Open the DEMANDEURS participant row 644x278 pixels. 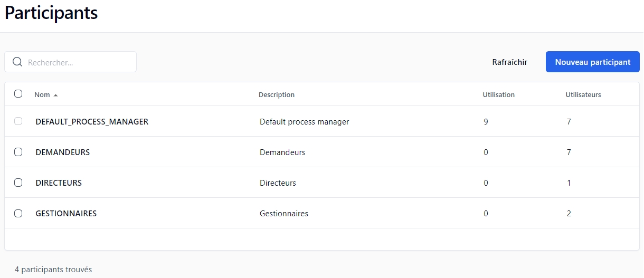63,152
